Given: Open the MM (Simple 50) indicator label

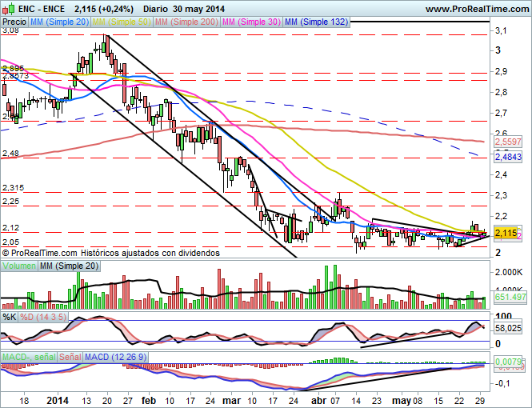Looking at the screenshot, I should [122, 22].
